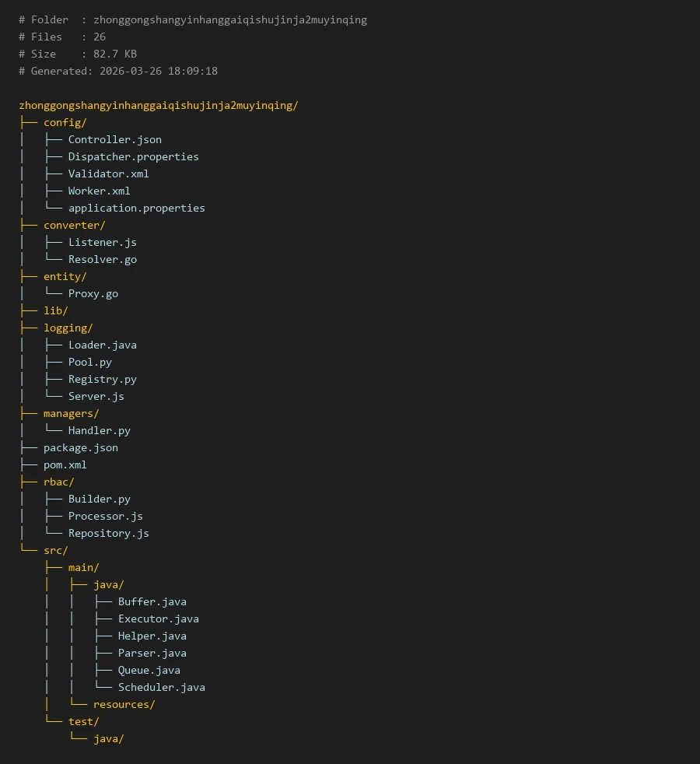Select Processor.js in the rbac folder
Screen dimensions: 700x764
[105, 516]
